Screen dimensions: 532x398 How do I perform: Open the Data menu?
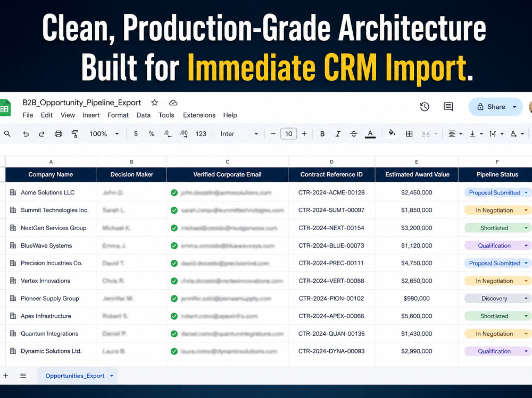144,115
